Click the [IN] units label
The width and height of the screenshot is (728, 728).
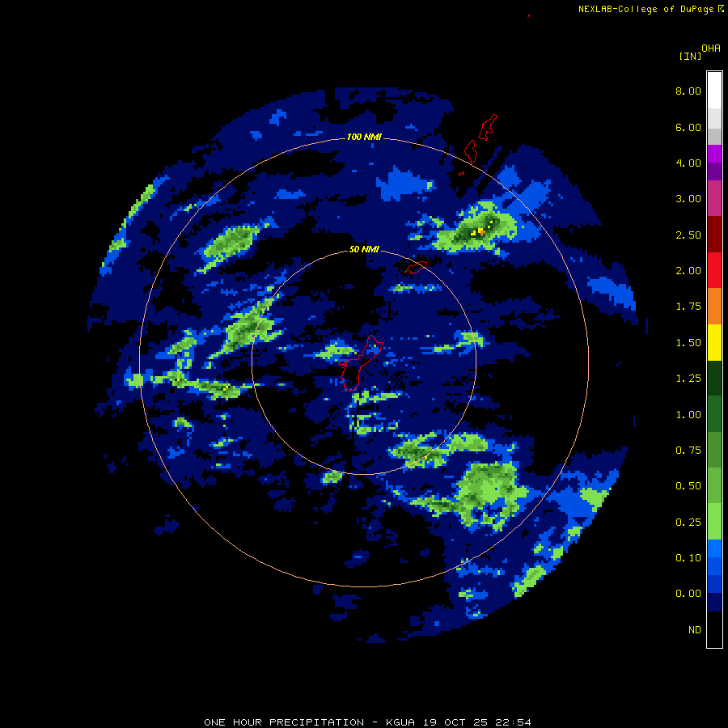pyautogui.click(x=690, y=56)
